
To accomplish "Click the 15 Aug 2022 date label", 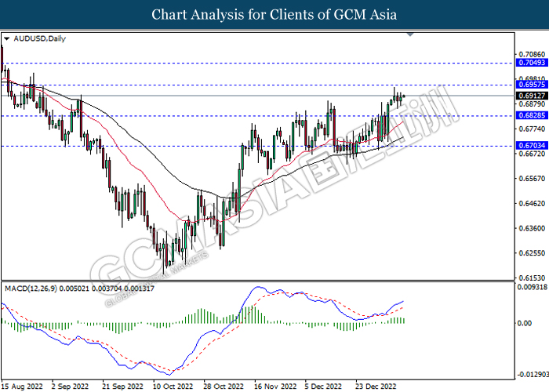I will (22, 387).
